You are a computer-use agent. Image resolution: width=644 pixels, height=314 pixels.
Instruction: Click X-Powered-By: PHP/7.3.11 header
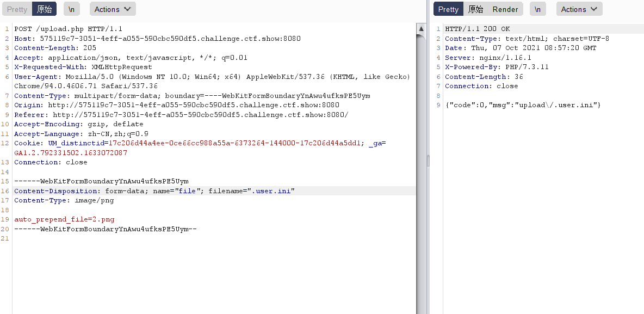point(497,67)
